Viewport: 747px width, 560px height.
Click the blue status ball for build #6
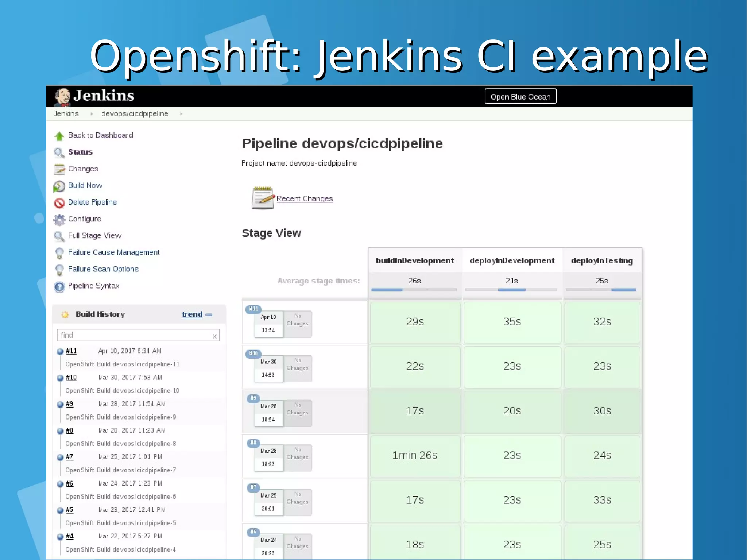pyautogui.click(x=60, y=484)
